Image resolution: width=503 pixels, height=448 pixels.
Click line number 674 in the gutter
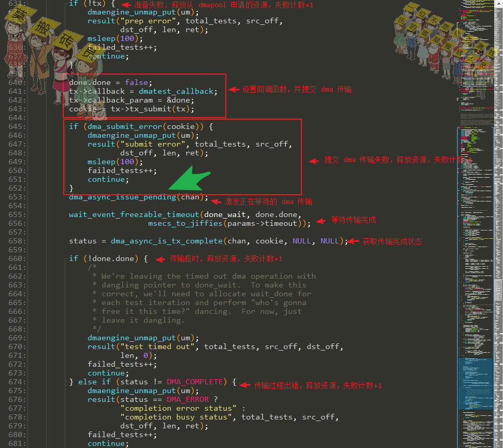click(17, 382)
